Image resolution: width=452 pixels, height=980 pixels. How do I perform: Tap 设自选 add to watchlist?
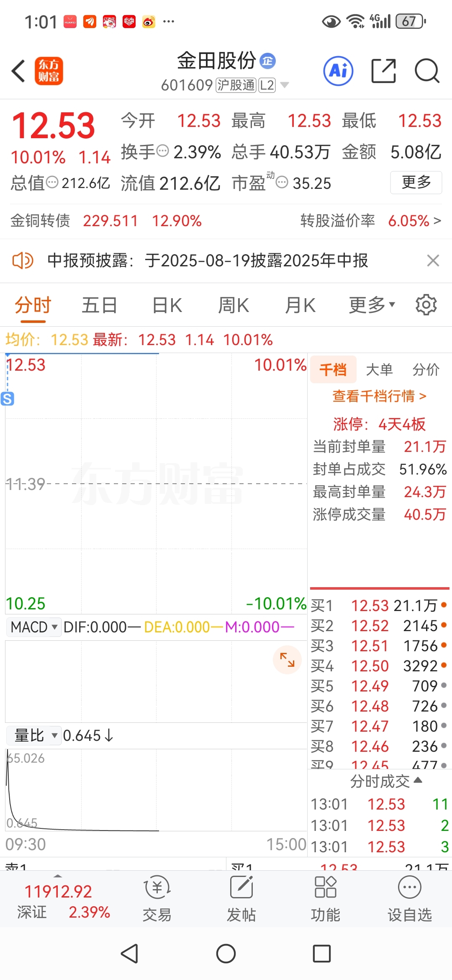(409, 898)
